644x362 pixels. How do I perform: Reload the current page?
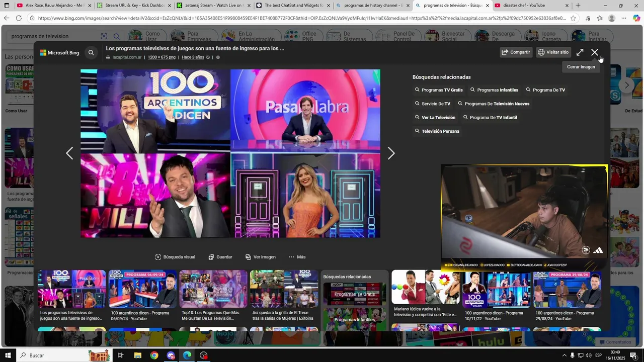pos(19,18)
